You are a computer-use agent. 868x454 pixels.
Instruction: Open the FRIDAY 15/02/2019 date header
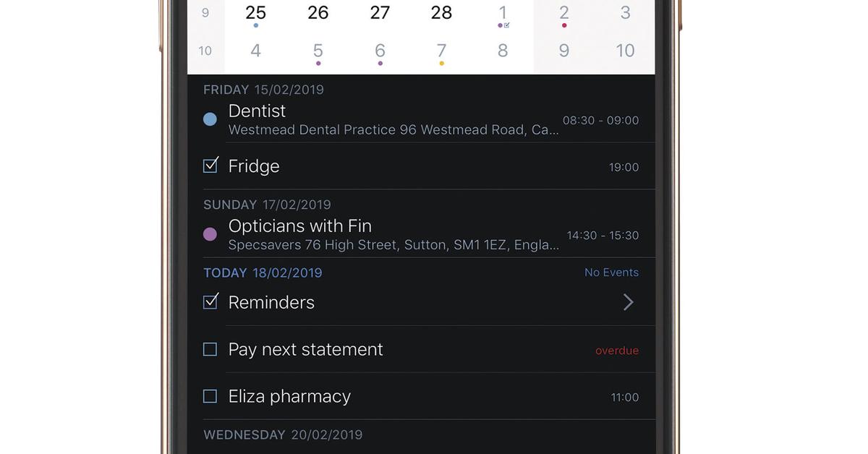pos(263,90)
